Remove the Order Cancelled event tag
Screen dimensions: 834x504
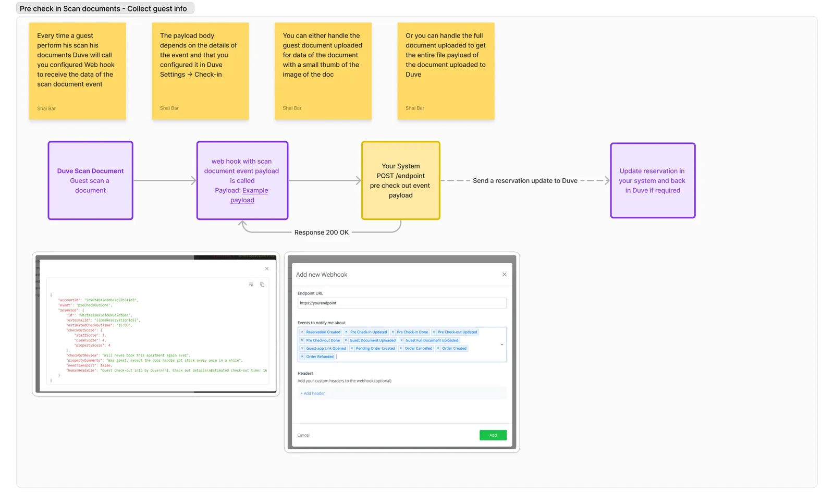[x=401, y=349]
